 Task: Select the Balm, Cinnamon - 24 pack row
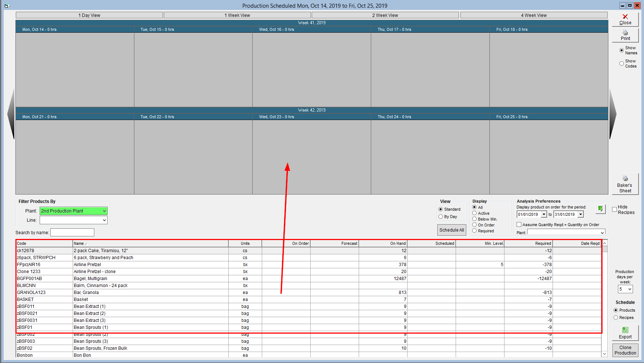coord(308,286)
